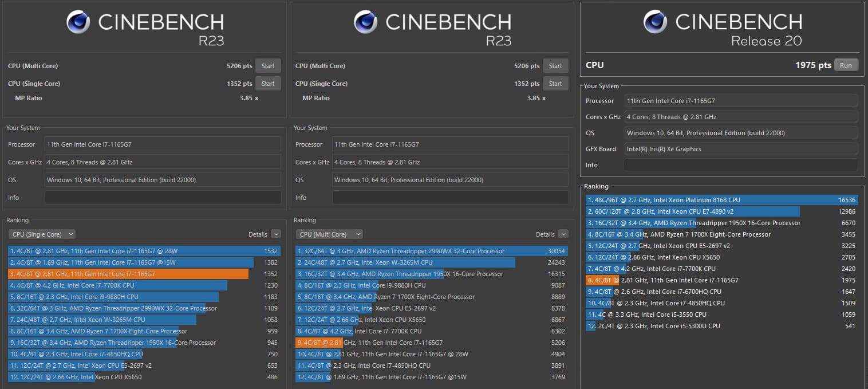The height and width of the screenshot is (389, 868).
Task: Select Xeon E5-2697 v2 row scoring 653
Action: 144,366
